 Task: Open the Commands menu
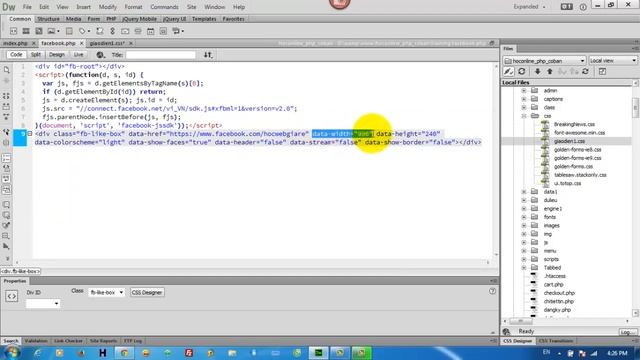point(164,7)
